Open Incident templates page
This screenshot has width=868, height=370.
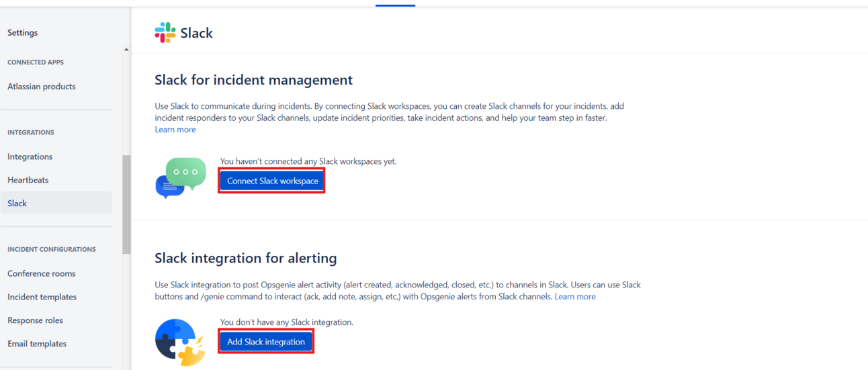pyautogui.click(x=42, y=297)
